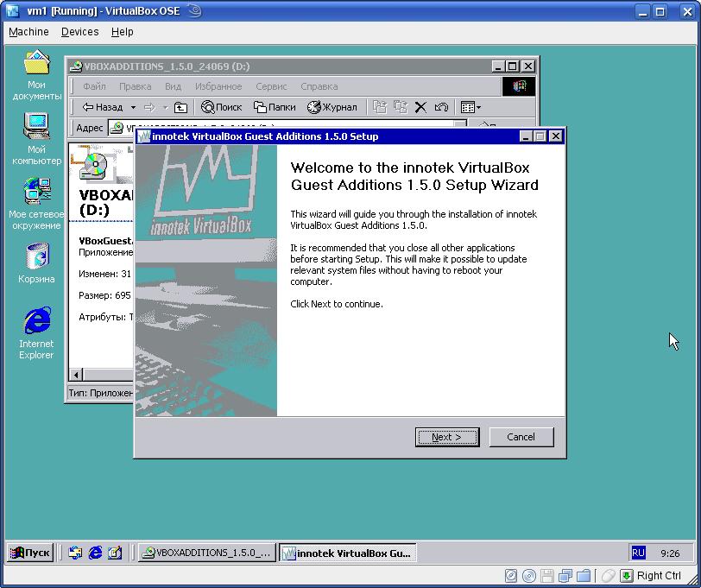The image size is (701, 588).
Task: Click the floppy disk status bar icon
Action: click(x=547, y=575)
